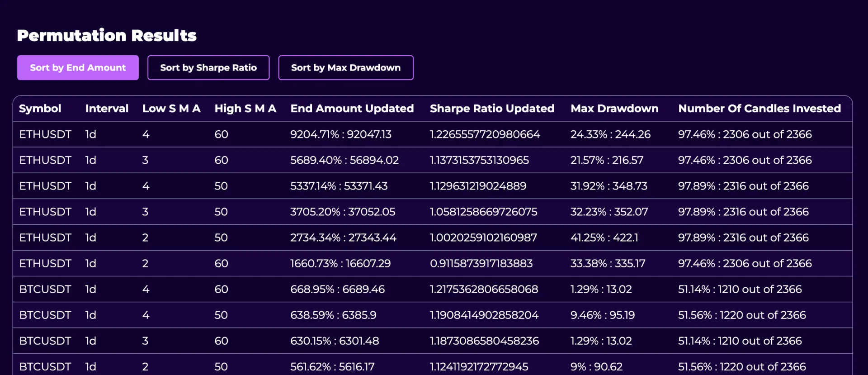
Task: Click Number Of Candles Invested header
Action: [x=759, y=109]
